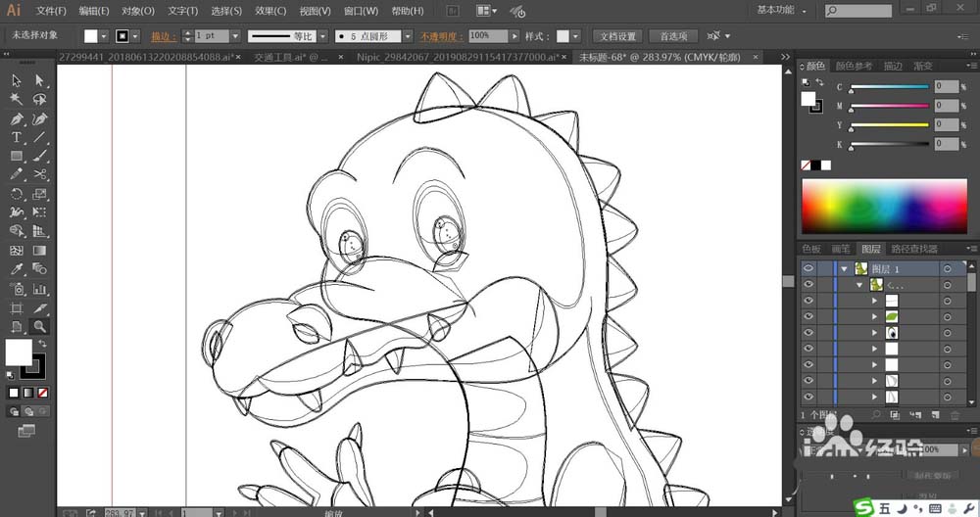
Task: Select the Scale tool
Action: coord(39,194)
